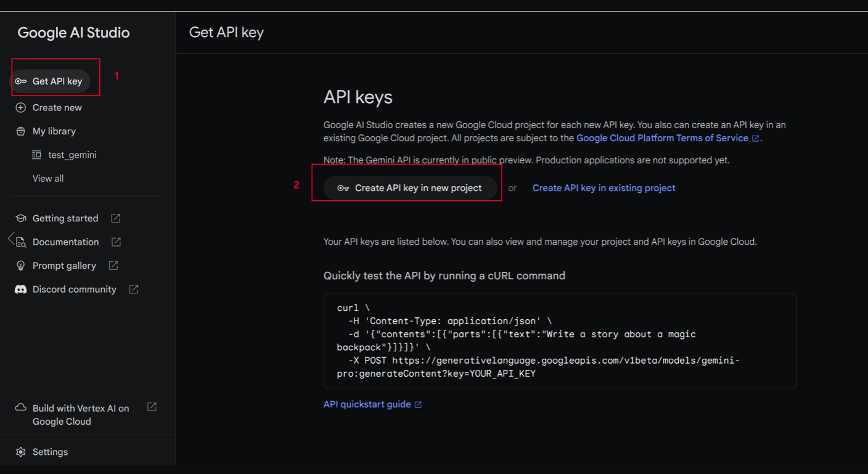Click the external link icon after API quickstart guide
868x474 pixels.
418,405
